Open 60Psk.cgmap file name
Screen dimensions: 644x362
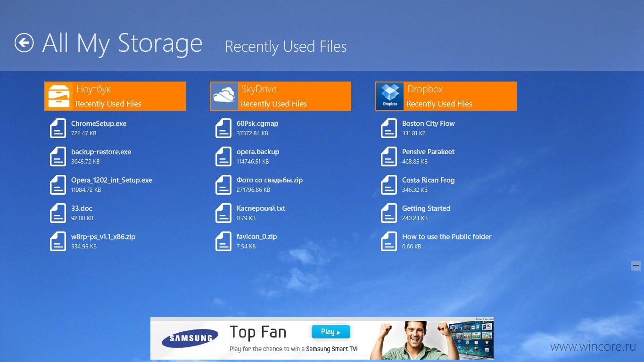(257, 123)
